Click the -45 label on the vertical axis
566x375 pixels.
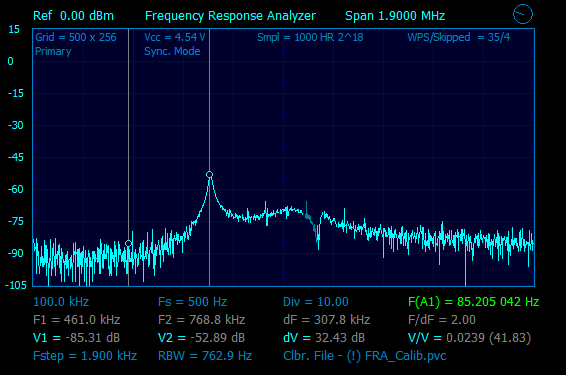[x=16, y=157]
